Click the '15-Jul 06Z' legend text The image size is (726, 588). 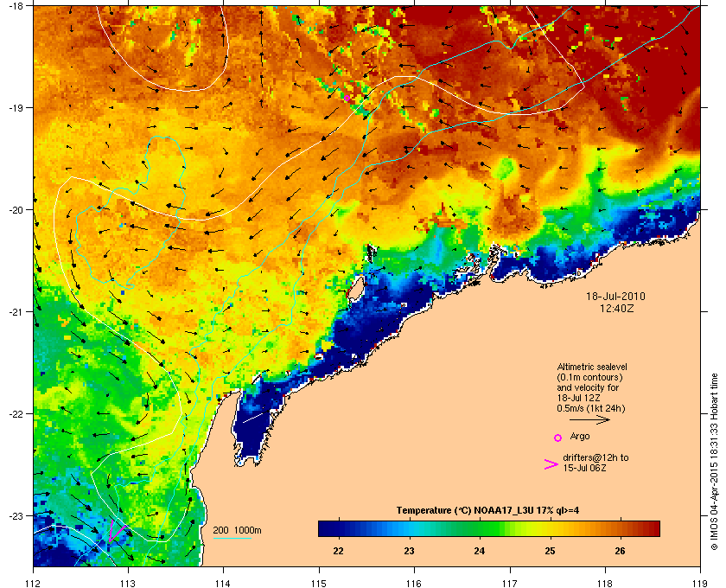[585, 468]
